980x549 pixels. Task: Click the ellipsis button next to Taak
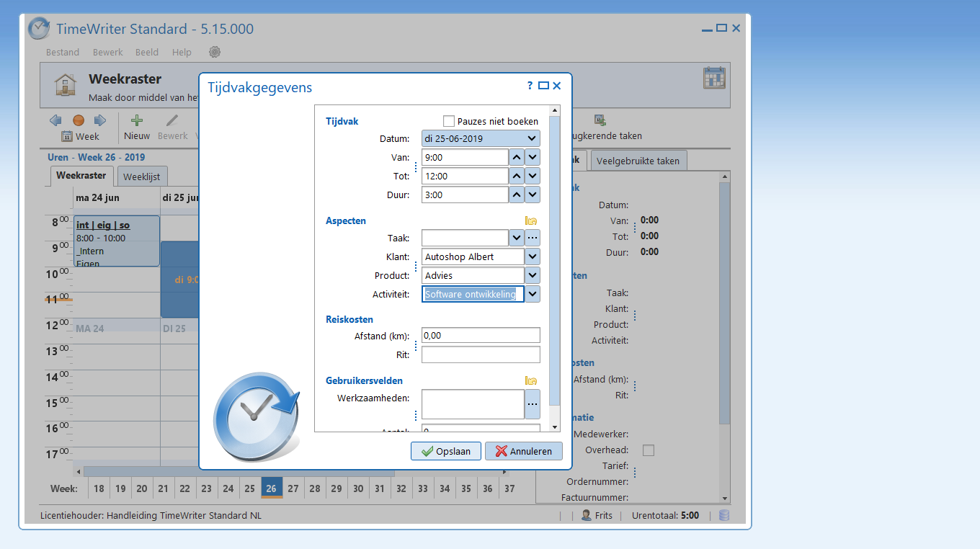tap(533, 238)
